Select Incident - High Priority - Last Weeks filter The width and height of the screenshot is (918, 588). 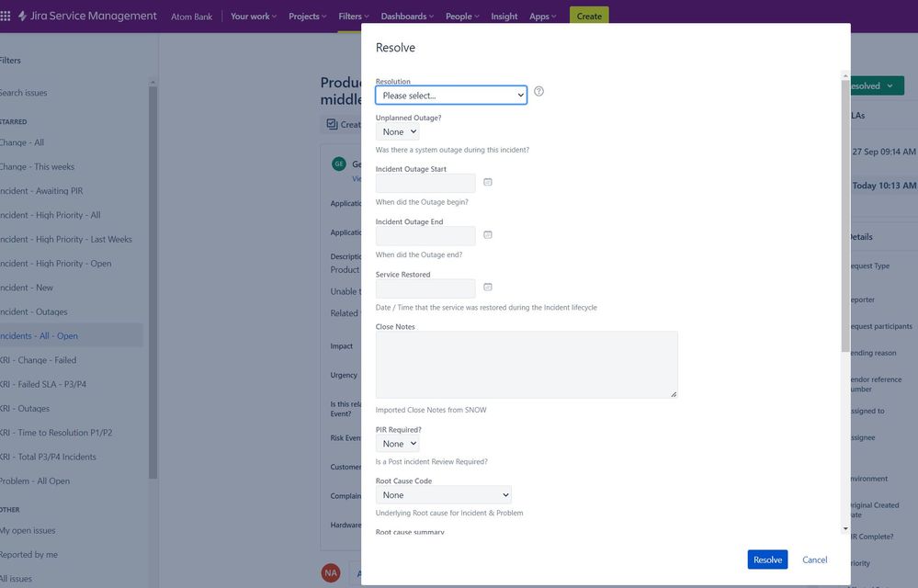[x=66, y=239]
